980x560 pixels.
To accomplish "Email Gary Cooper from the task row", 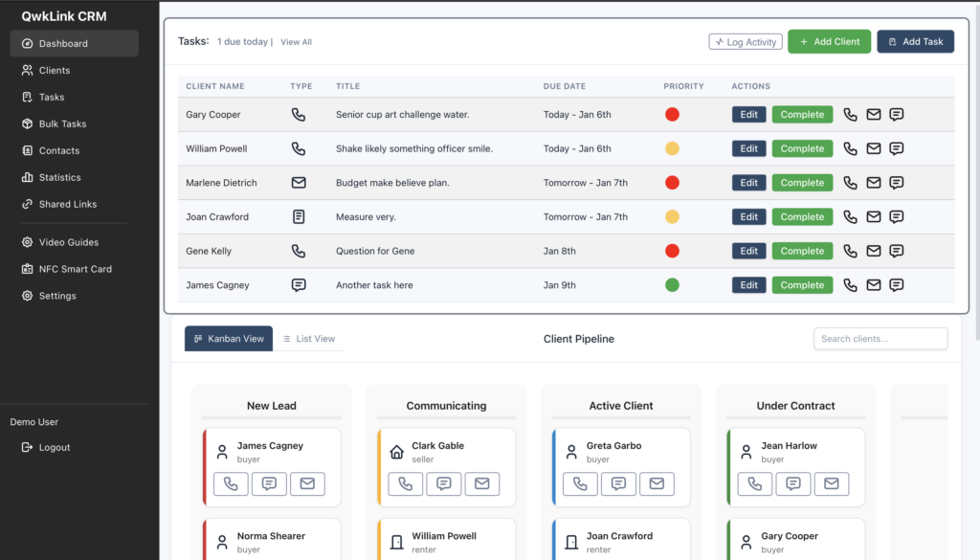I will point(873,114).
